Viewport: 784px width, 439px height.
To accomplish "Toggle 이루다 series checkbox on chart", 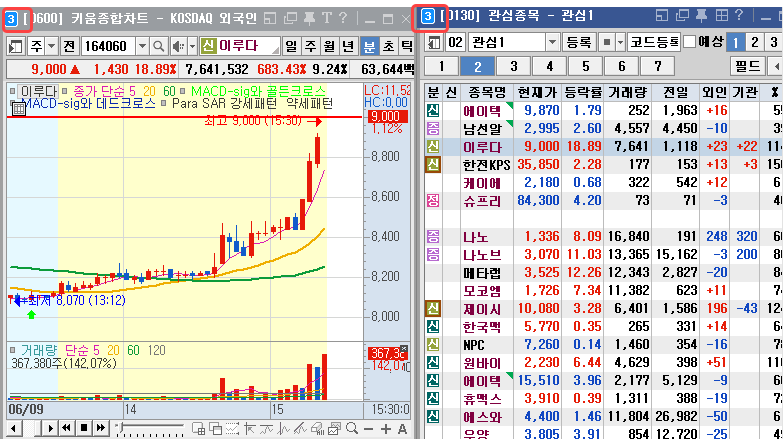I will pyautogui.click(x=12, y=91).
